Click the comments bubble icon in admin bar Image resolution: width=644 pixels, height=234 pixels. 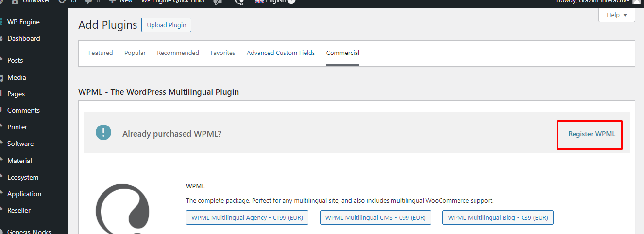point(89,1)
